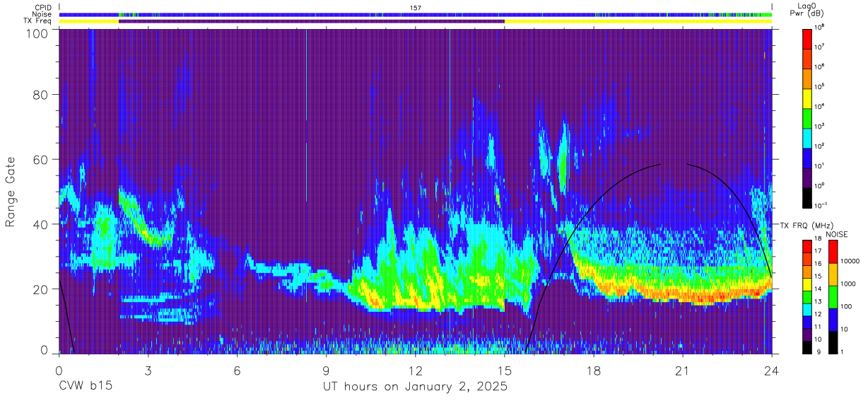The image size is (868, 401).
Task: Click the 'UT hours on January 2, 2025' title
Action: click(x=415, y=387)
